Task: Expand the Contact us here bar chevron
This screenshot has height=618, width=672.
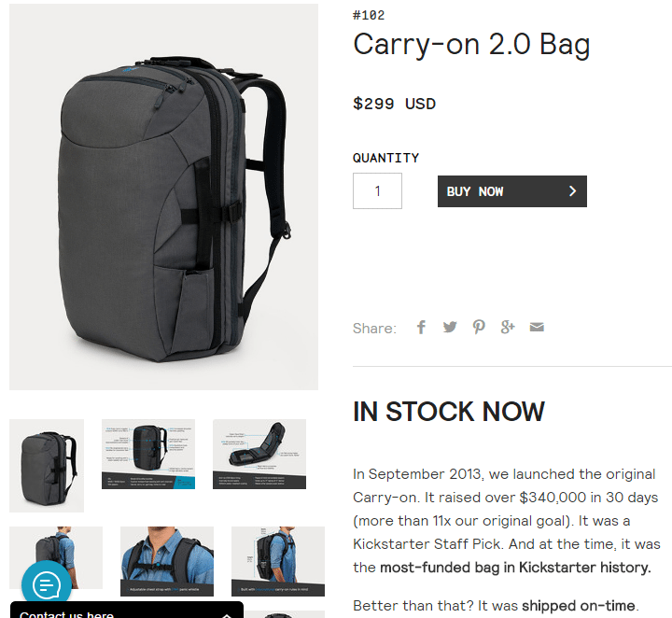Action: click(x=227, y=615)
